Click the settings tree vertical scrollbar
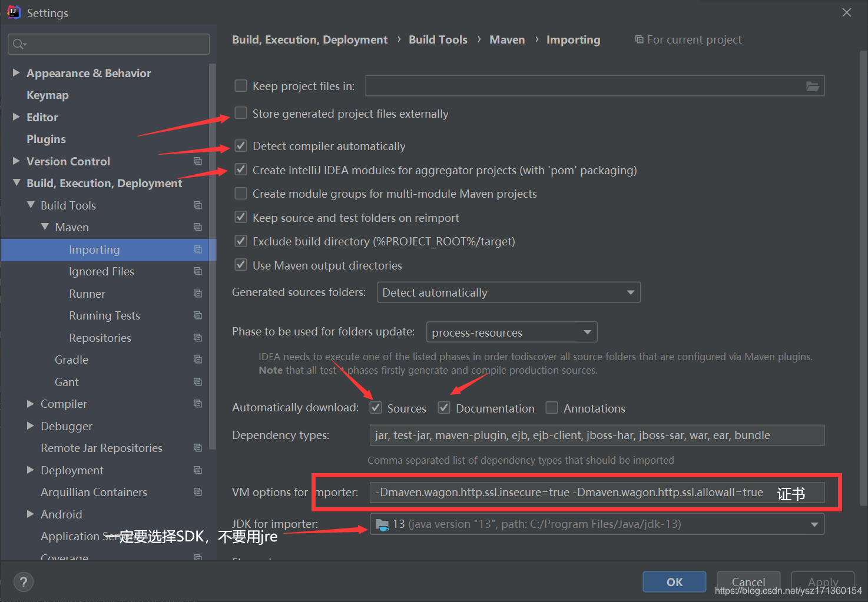Image resolution: width=868 pixels, height=602 pixels. (x=213, y=257)
